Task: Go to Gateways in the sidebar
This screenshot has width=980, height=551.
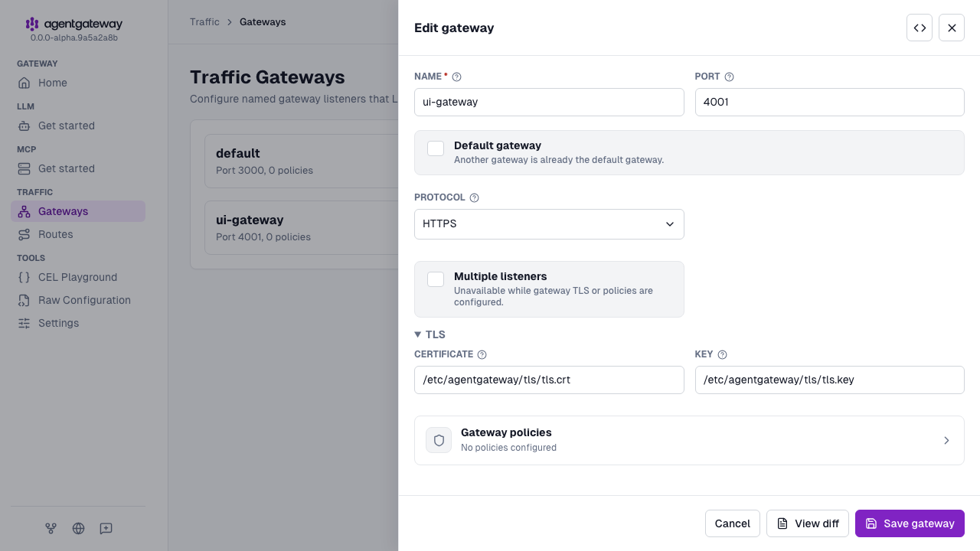Action: (x=78, y=211)
